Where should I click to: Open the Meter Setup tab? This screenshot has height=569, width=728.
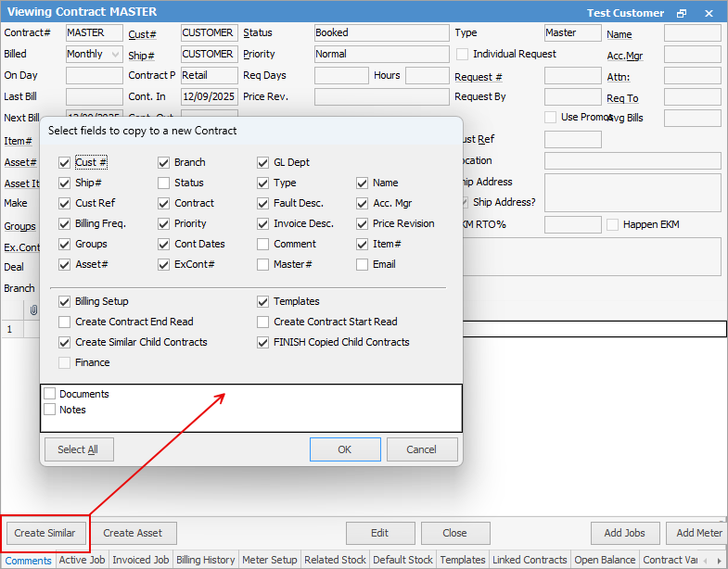[270, 560]
